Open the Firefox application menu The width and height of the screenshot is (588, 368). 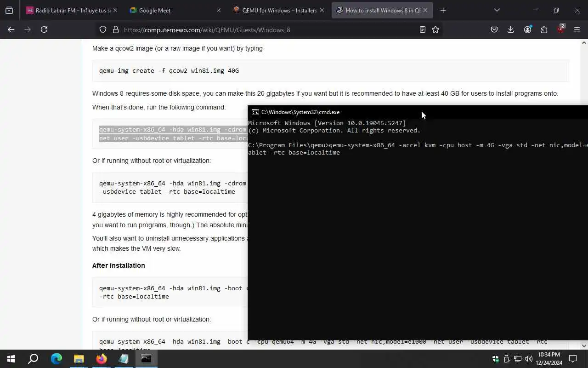[x=577, y=29]
